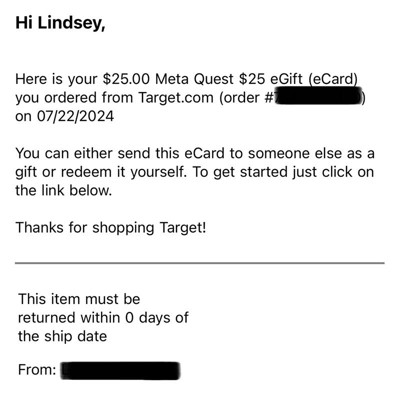Click the blacked-out sender name
The height and width of the screenshot is (400, 400).
click(121, 370)
